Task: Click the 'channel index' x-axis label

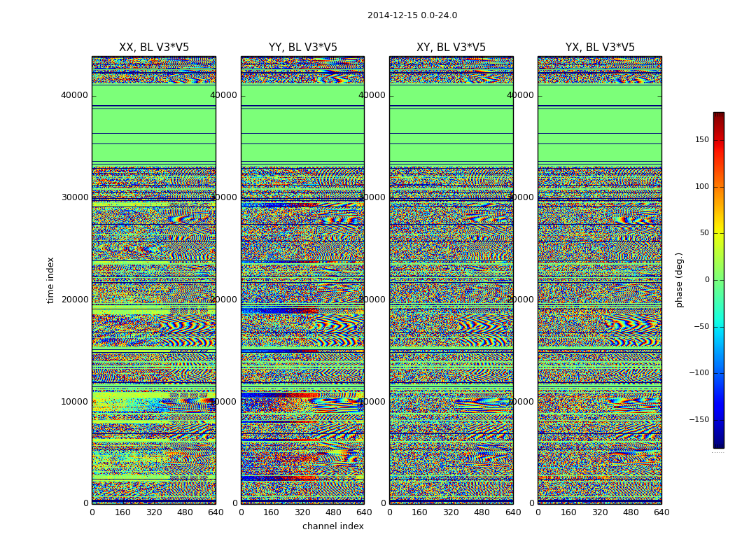Action: (332, 526)
